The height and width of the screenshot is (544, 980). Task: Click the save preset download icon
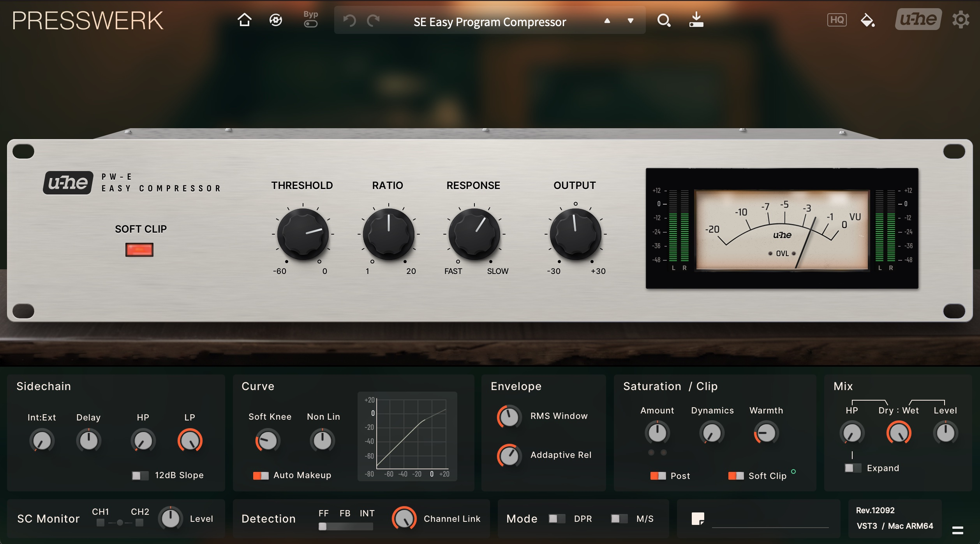[696, 20]
